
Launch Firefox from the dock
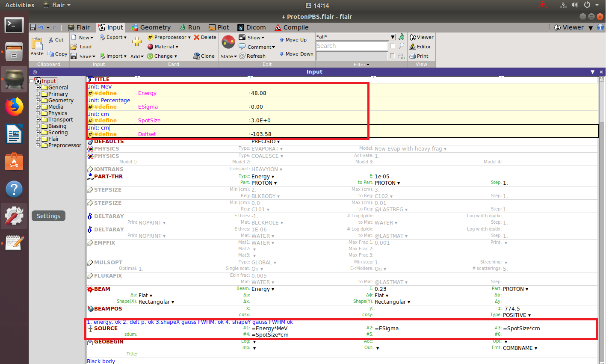pyautogui.click(x=14, y=107)
